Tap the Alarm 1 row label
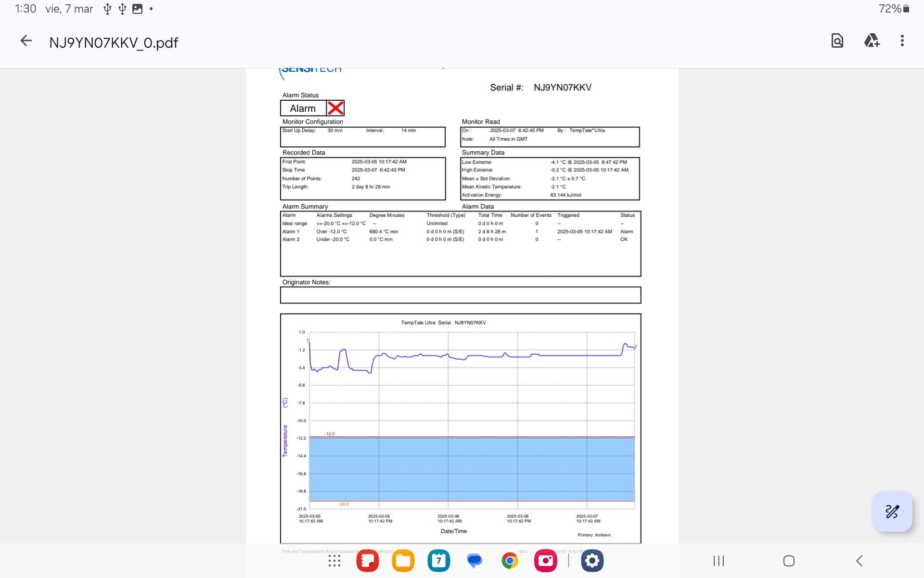Viewport: 924px width, 578px height. pos(291,232)
